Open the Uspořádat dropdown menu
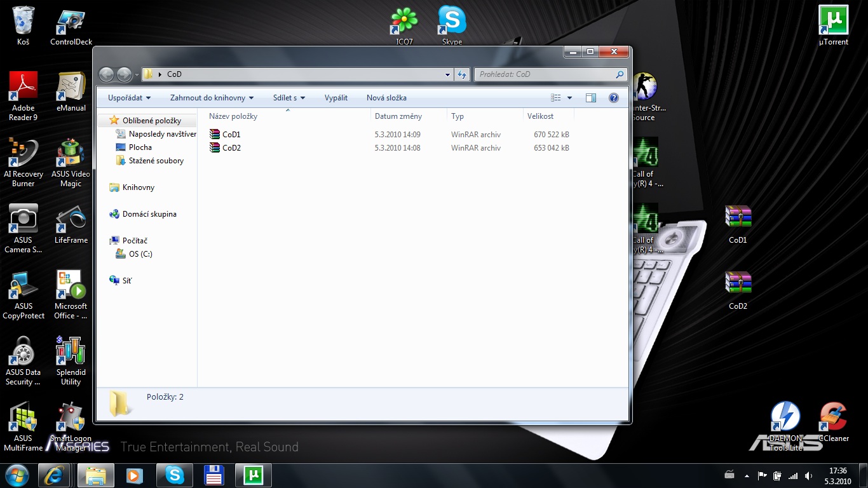Viewport: 868px width, 488px height. click(129, 98)
